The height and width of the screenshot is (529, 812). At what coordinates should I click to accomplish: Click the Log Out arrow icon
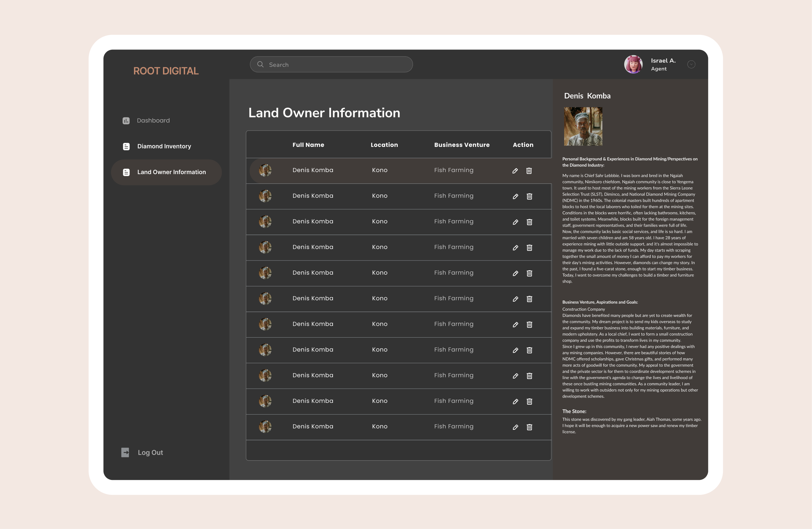125,452
